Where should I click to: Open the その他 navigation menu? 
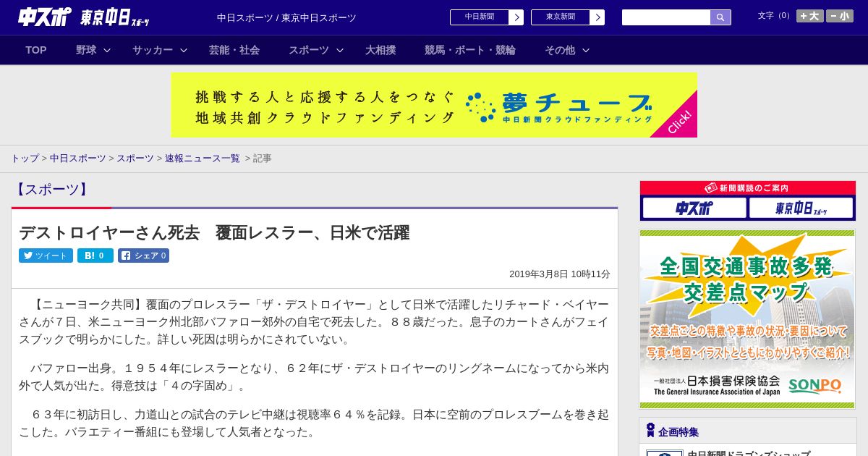point(560,50)
